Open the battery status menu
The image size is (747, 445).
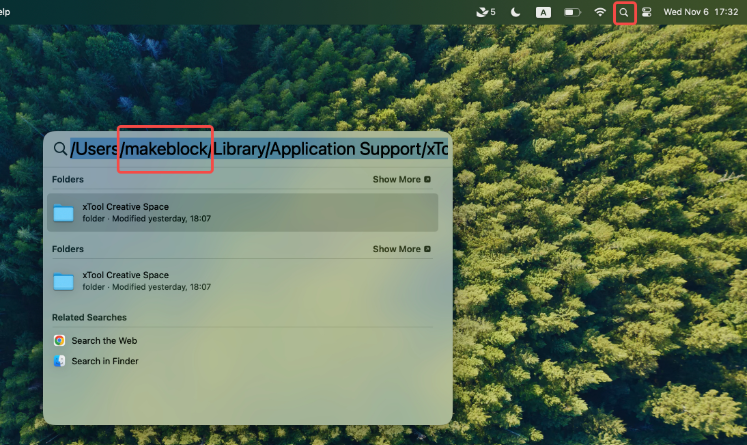(572, 12)
